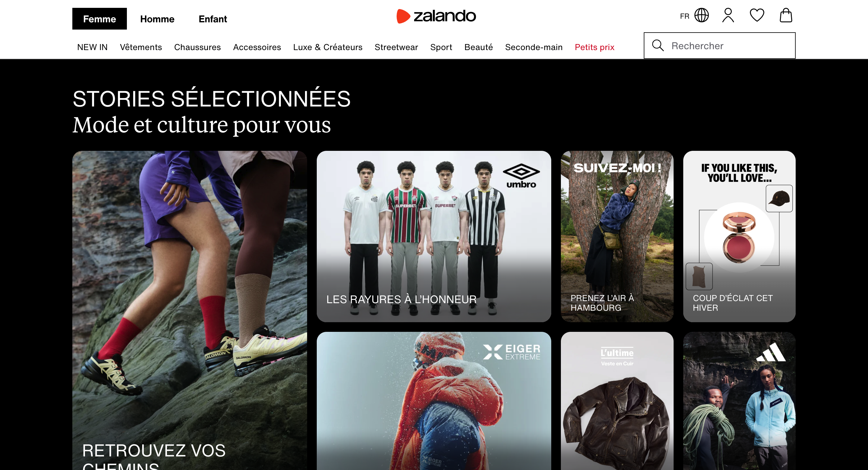The height and width of the screenshot is (470, 868).
Task: Open the Coup d'éclat cet hiver story
Action: coord(739,236)
